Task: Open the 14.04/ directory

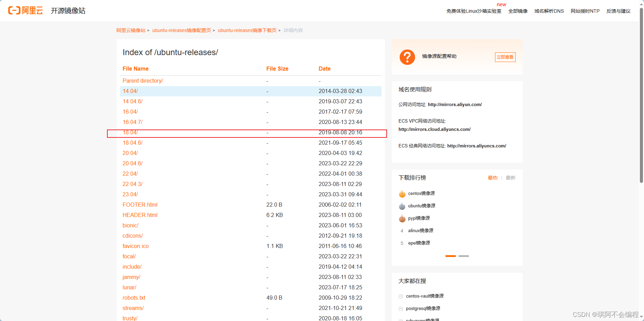Action: (130, 91)
